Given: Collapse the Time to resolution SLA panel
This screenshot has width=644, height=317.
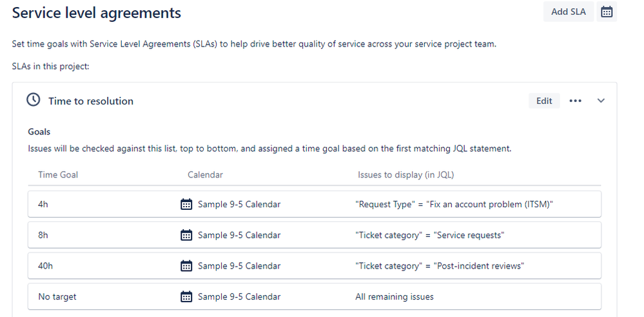Looking at the screenshot, I should point(601,101).
